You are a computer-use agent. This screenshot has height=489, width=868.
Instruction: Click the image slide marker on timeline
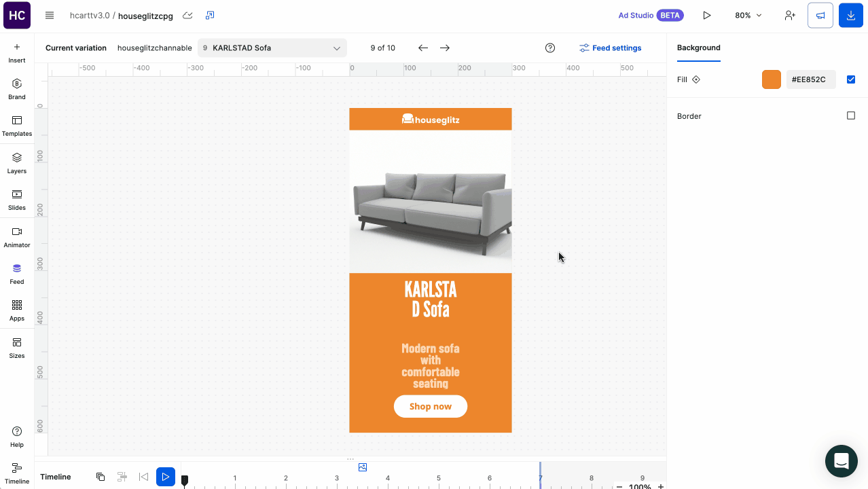[363, 467]
